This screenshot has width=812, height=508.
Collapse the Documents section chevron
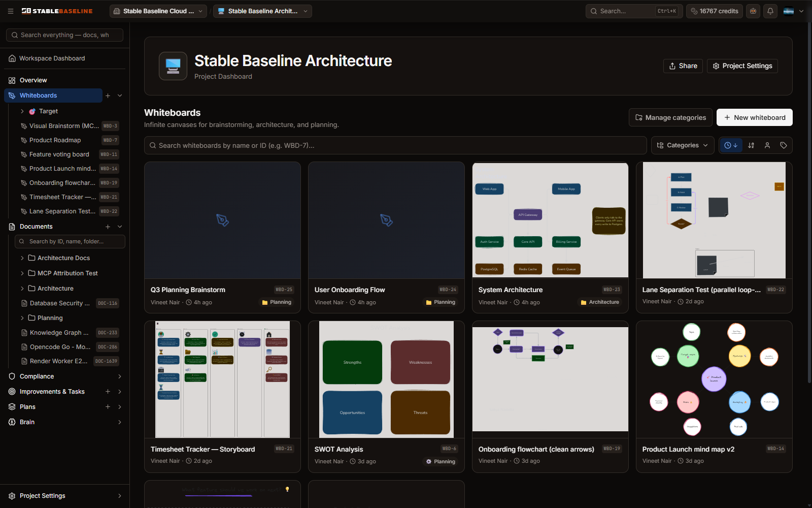click(x=120, y=227)
